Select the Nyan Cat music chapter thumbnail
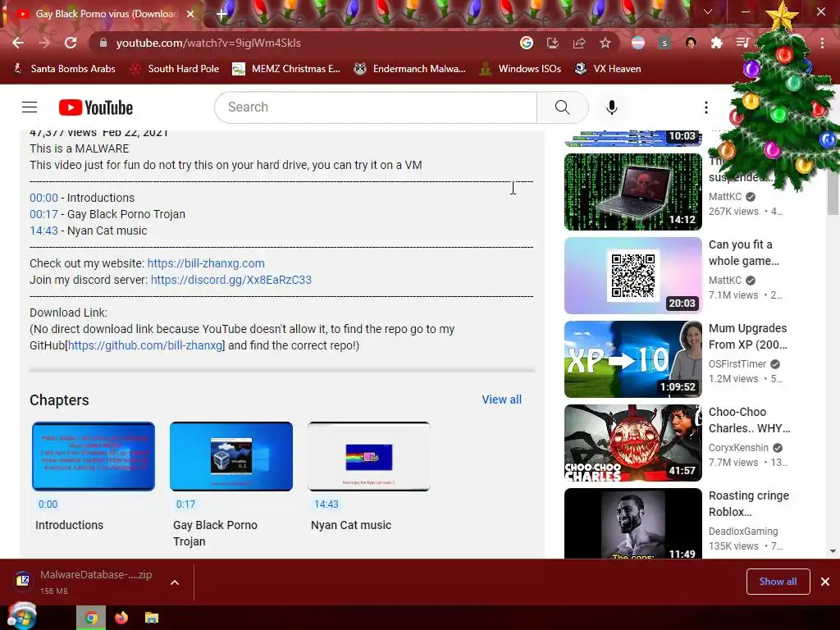The height and width of the screenshot is (630, 840). (x=369, y=456)
